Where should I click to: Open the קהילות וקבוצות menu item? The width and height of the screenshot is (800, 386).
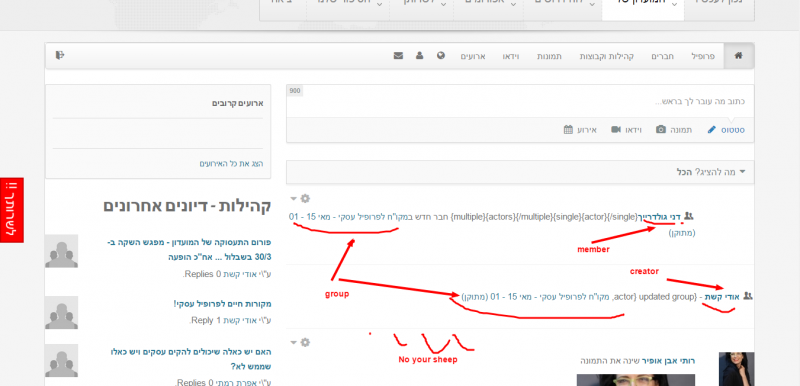tap(606, 56)
